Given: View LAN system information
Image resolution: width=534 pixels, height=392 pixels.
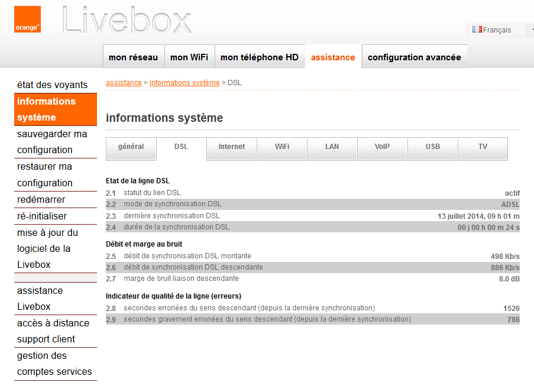Looking at the screenshot, I should point(332,148).
